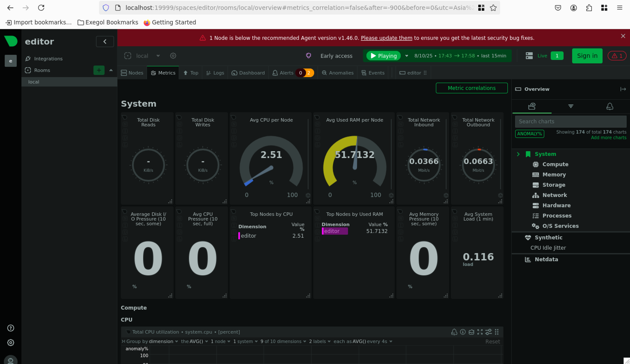Toggle the ANOMALY% chart filter

coord(529,134)
